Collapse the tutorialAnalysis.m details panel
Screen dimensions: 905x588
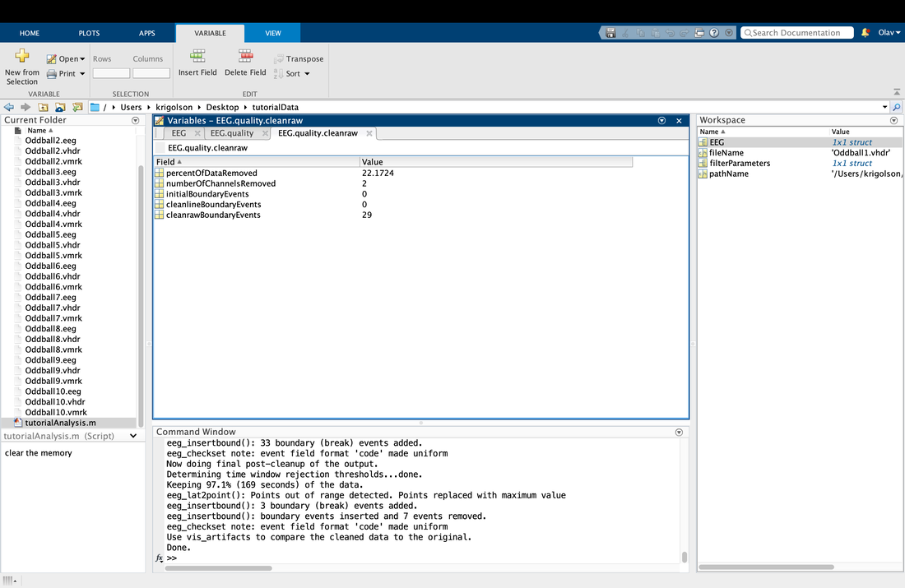coord(133,436)
